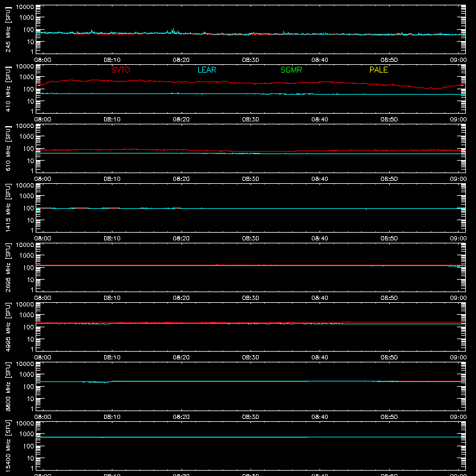Image resolution: width=476 pixels, height=476 pixels.
Task: Click 08:40 time label of 4995 MHz panel
Action: pos(320,358)
